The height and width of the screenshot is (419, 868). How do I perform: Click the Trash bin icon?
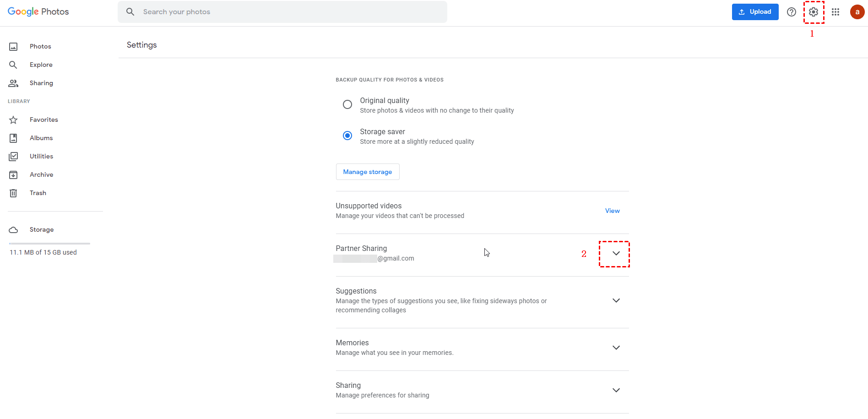point(13,193)
